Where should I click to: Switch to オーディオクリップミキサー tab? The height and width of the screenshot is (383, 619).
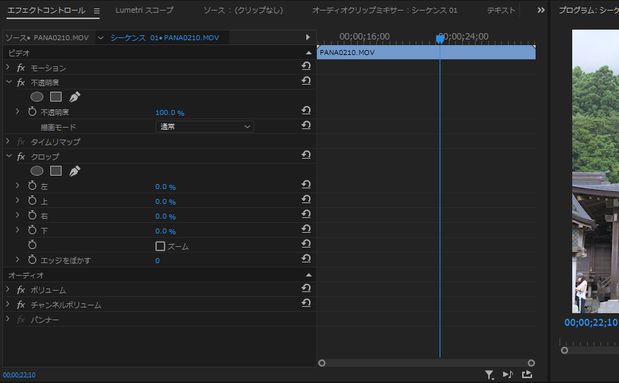(x=385, y=10)
